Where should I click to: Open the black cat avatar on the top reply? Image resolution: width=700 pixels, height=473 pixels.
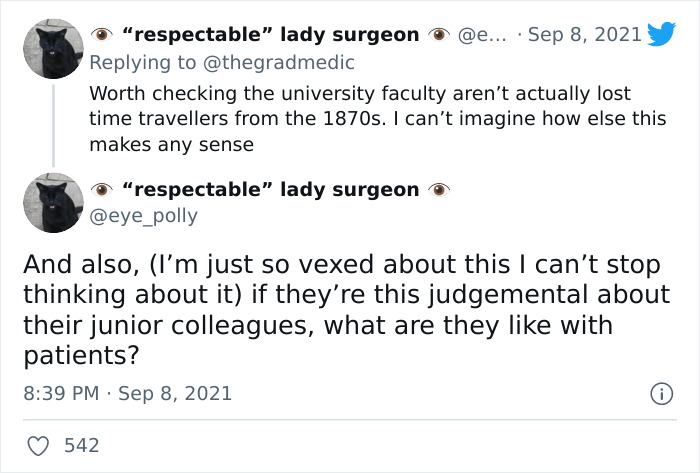(52, 50)
